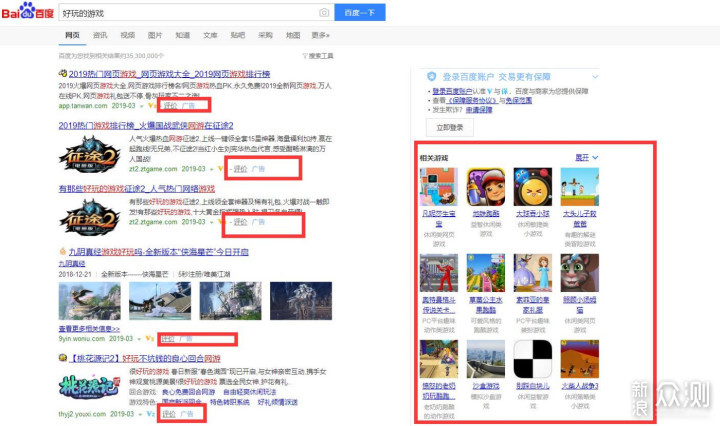The image size is (720, 426).
Task: Click the dropdown arrow next to app.tanwan.com
Action: 141,106
